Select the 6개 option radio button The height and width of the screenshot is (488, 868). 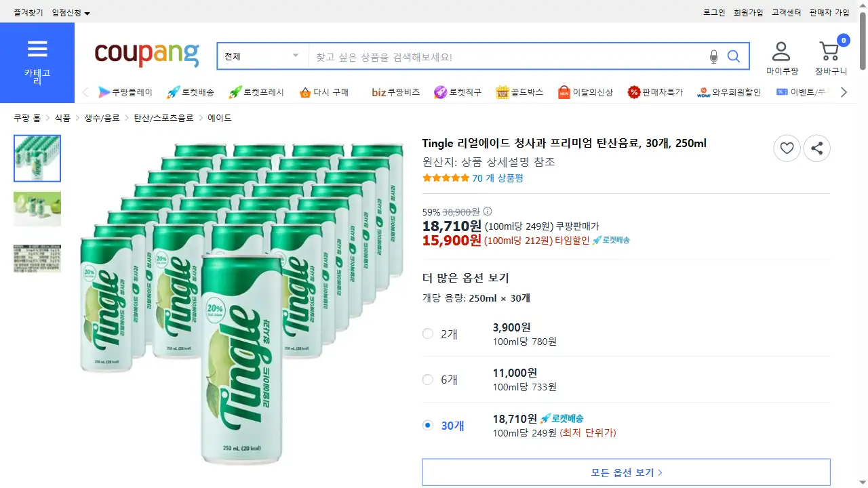point(428,380)
